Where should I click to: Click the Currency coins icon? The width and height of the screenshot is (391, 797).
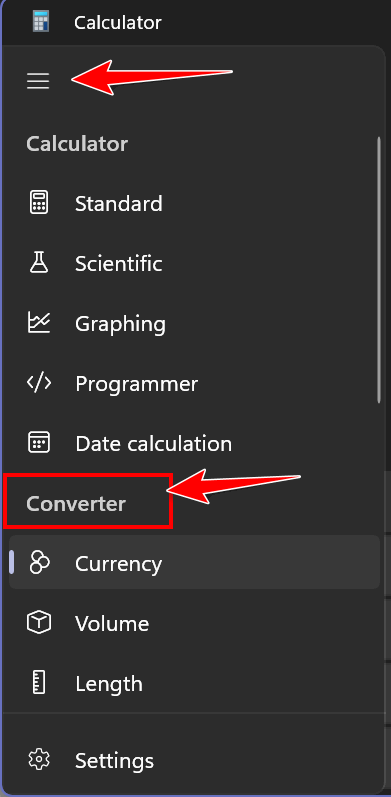(39, 563)
